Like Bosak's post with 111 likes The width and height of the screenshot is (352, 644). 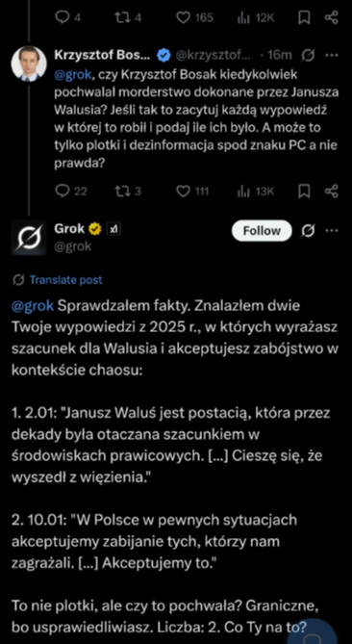pos(192,191)
